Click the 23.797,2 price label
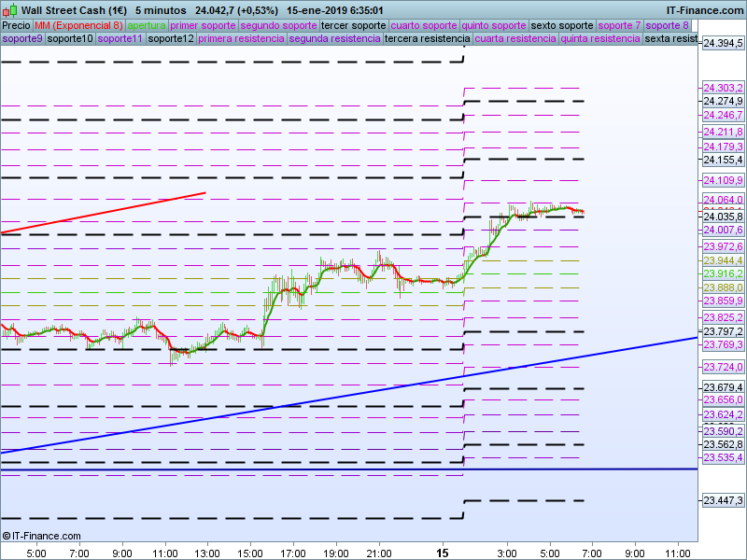Image resolution: width=747 pixels, height=560 pixels. pos(723,331)
